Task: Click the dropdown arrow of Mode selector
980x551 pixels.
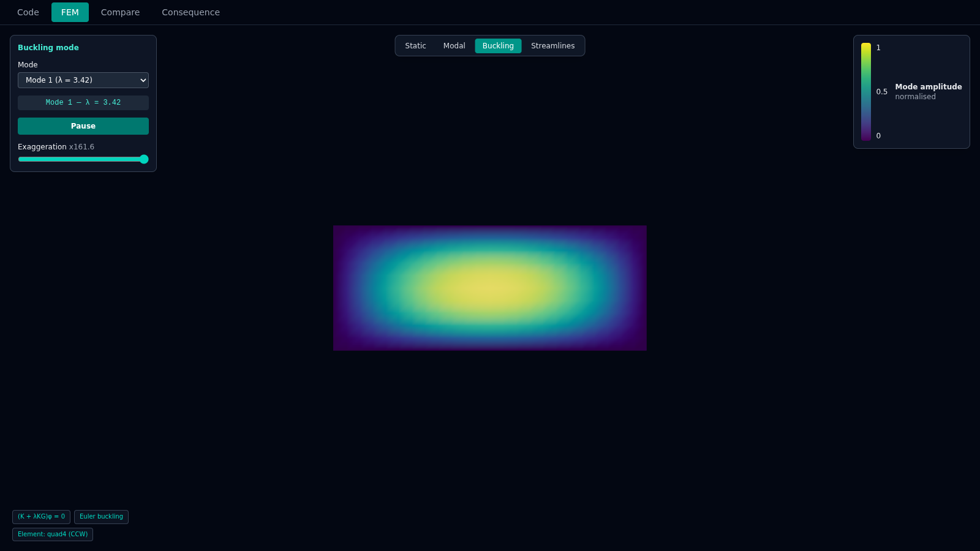Action: coord(143,80)
